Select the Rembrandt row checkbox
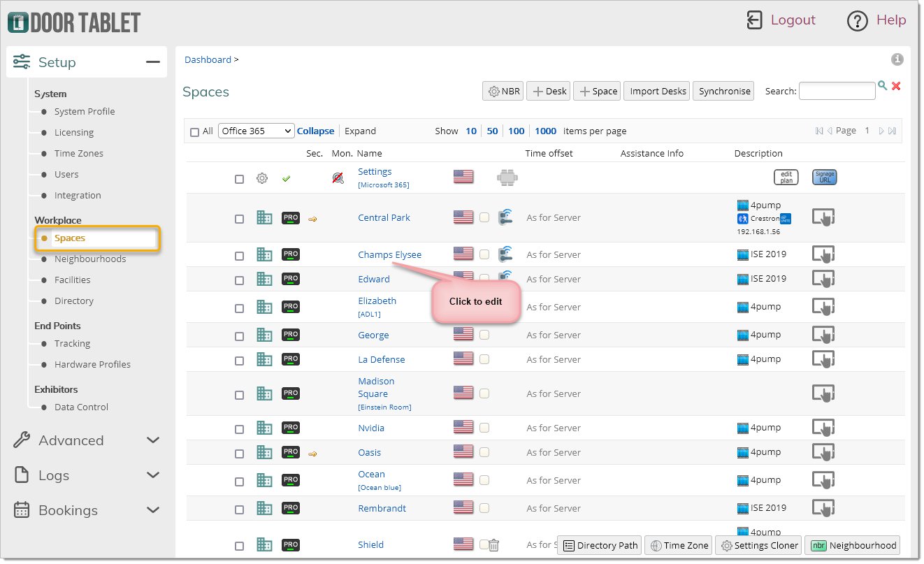This screenshot has height=564, width=924. pyautogui.click(x=239, y=509)
